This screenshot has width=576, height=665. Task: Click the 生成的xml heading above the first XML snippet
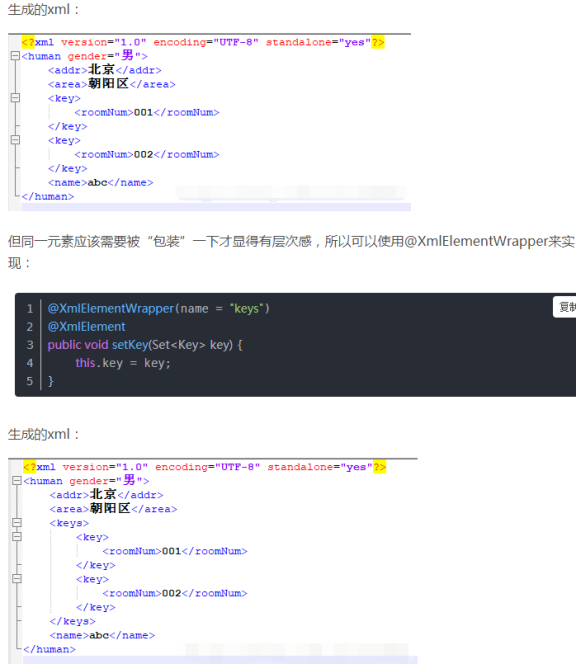pos(44,9)
